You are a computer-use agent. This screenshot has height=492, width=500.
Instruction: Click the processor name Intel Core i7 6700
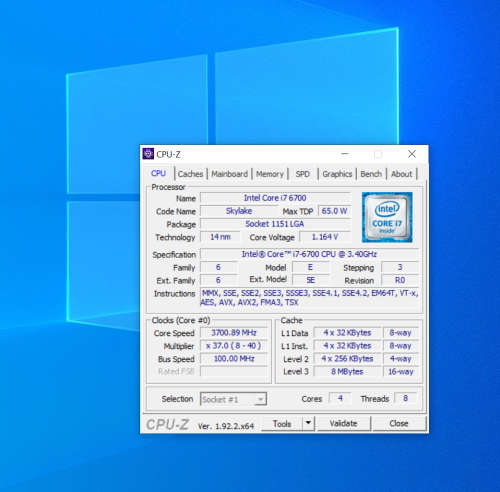click(x=275, y=198)
